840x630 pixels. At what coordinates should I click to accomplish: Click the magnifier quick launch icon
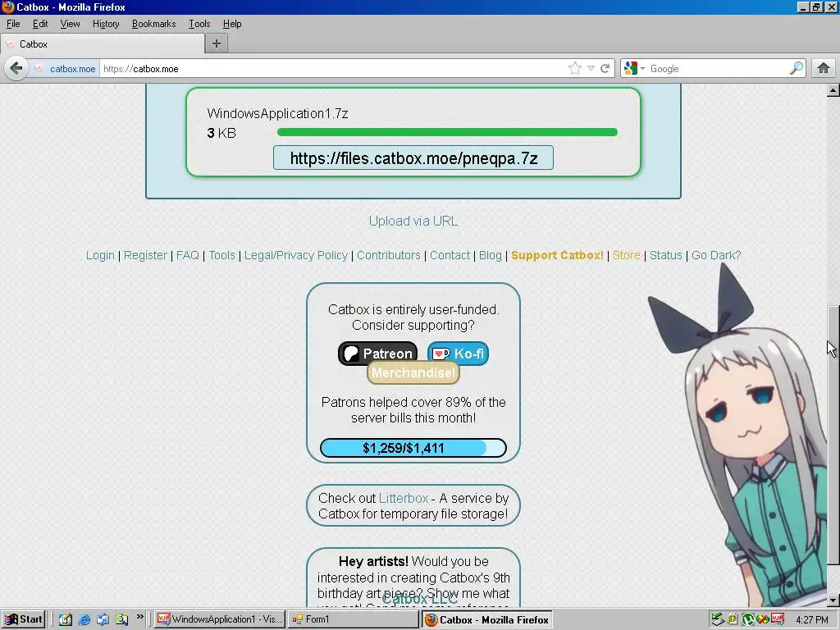pos(121,620)
